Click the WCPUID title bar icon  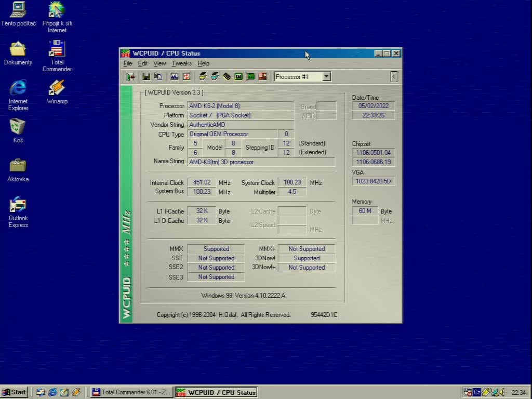point(126,54)
